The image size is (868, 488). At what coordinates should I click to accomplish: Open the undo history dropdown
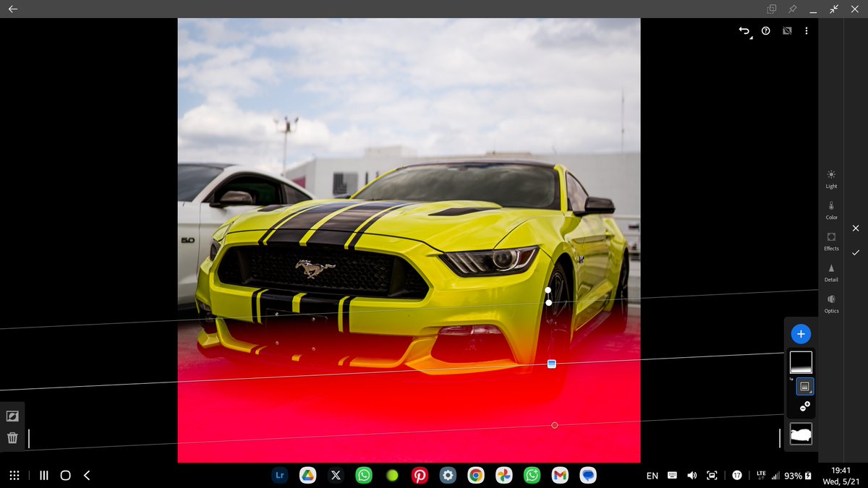(x=744, y=31)
